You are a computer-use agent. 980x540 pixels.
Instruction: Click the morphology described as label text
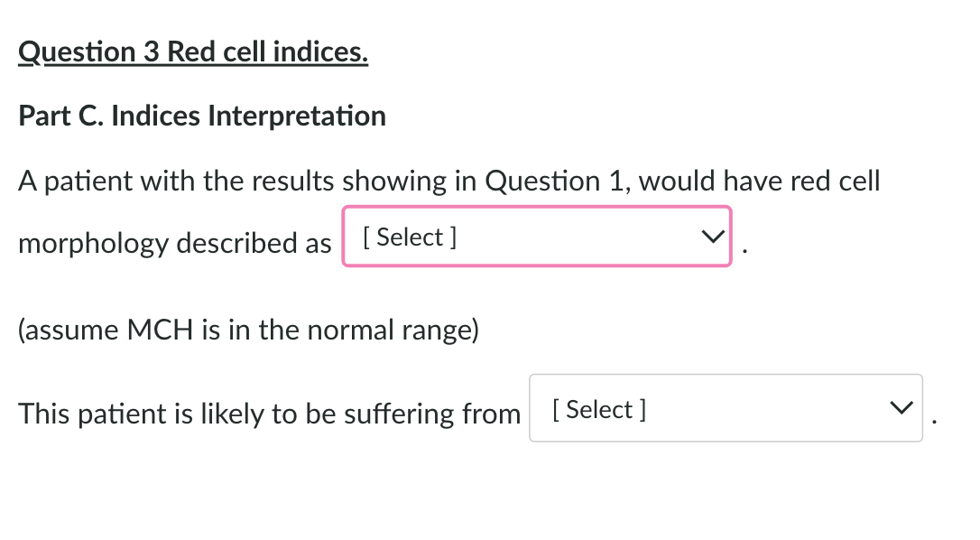pos(174,243)
